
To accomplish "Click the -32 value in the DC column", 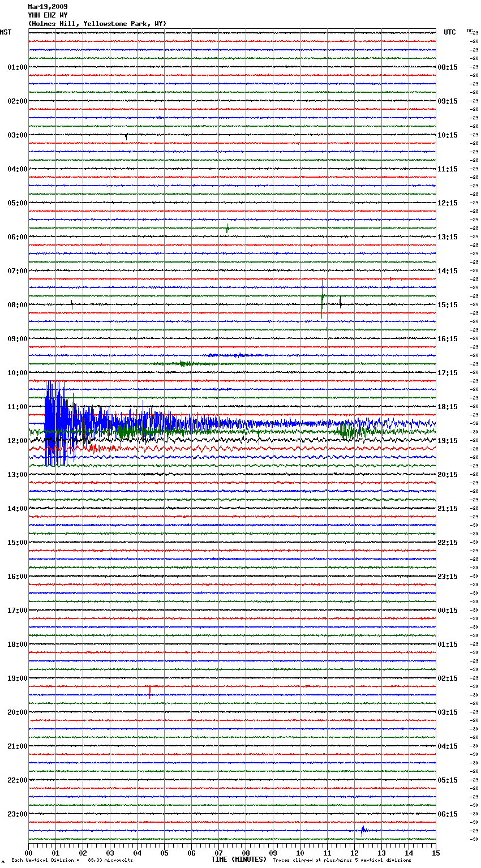I will point(474,423).
